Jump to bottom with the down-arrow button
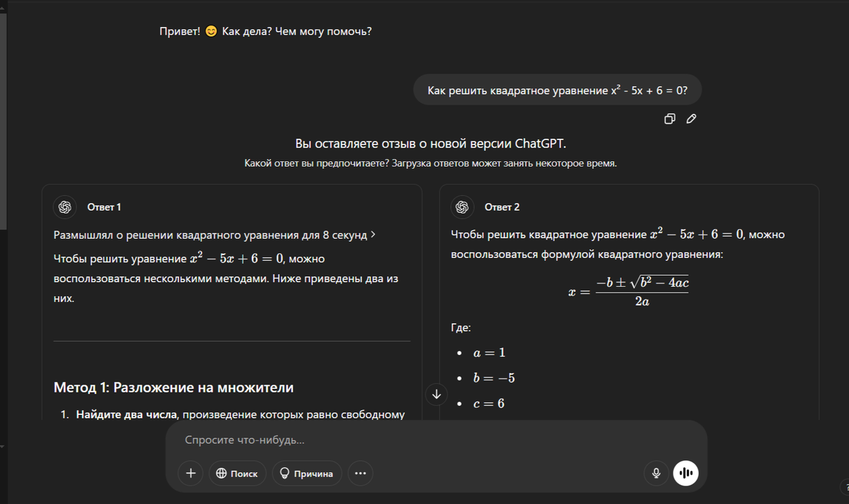The width and height of the screenshot is (849, 504). click(x=437, y=394)
